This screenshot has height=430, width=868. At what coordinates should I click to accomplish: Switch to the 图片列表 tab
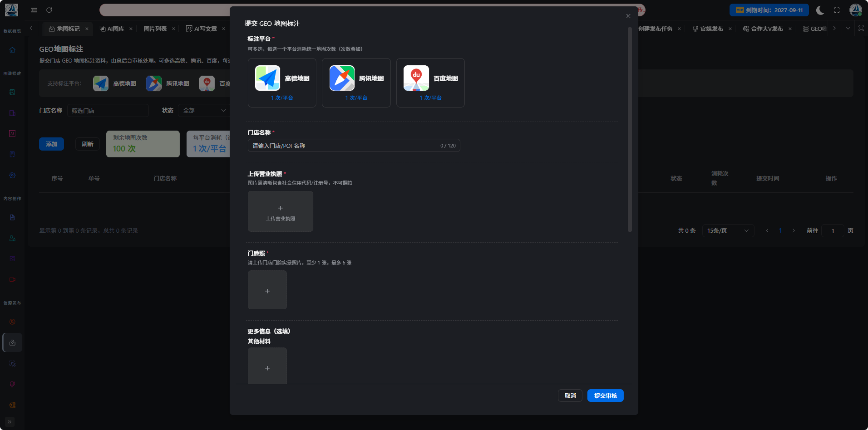pos(155,29)
